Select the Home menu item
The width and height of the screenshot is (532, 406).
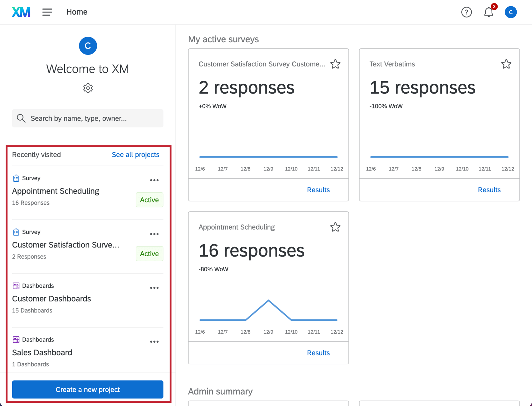click(x=77, y=12)
